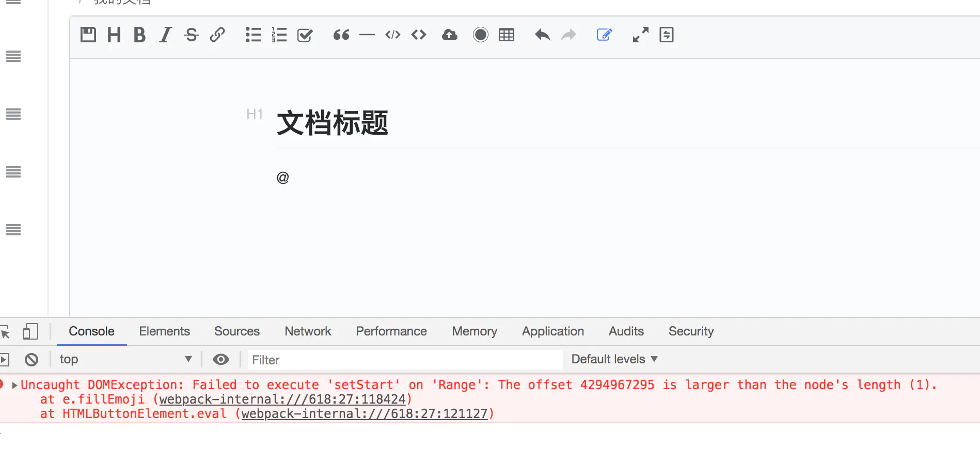Viewport: 980px width, 449px height.
Task: Click the console Filter input field
Action: coord(405,360)
